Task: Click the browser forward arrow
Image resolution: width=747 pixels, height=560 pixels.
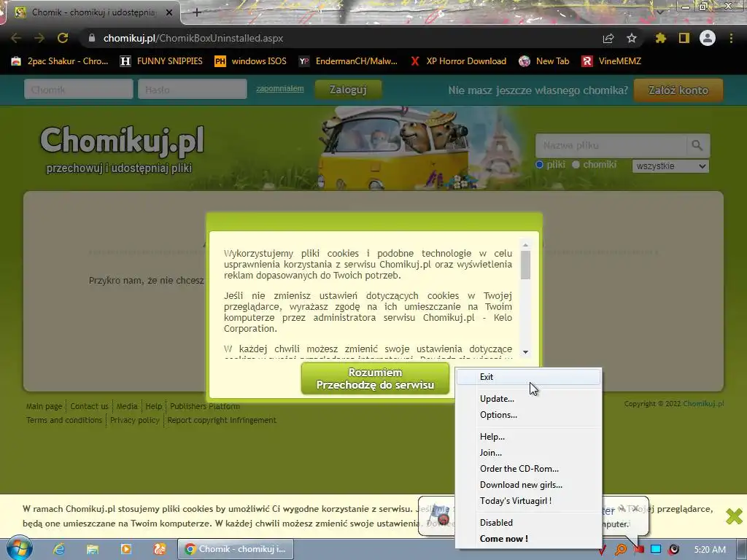Action: click(39, 38)
